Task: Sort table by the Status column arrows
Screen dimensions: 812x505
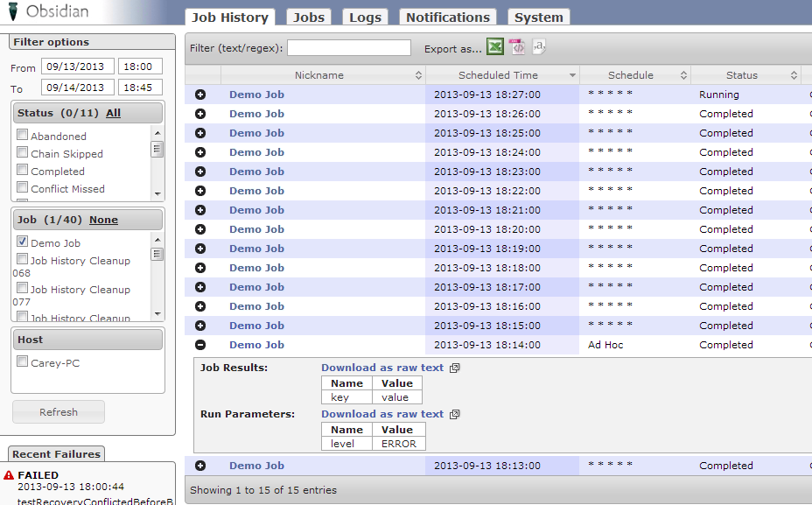Action: pos(794,76)
